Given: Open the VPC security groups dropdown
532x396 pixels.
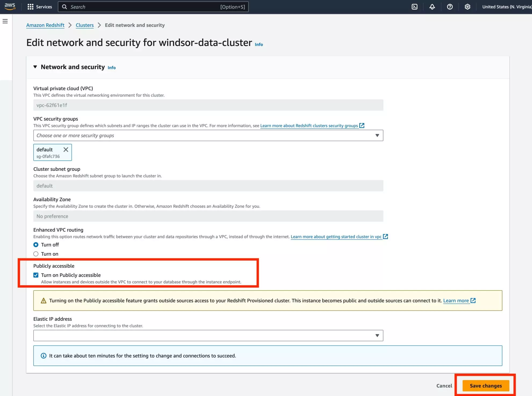Looking at the screenshot, I should (x=208, y=135).
